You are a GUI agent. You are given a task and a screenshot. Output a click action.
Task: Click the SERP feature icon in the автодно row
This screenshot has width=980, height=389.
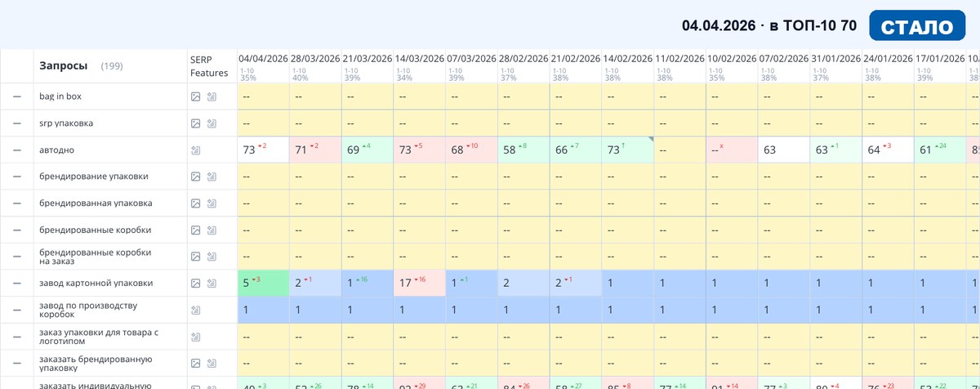click(x=195, y=150)
